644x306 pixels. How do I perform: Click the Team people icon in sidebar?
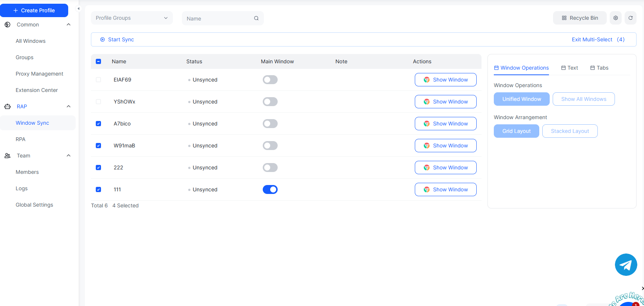coord(7,156)
